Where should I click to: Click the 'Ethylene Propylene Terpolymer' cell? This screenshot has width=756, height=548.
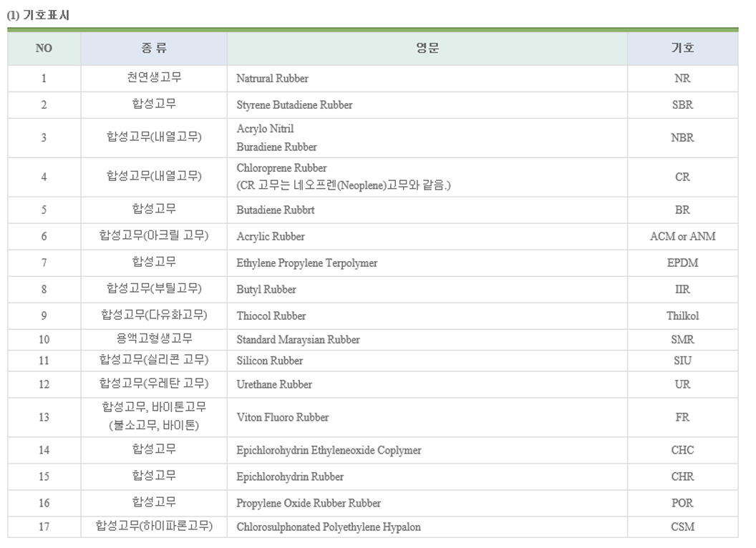click(306, 263)
